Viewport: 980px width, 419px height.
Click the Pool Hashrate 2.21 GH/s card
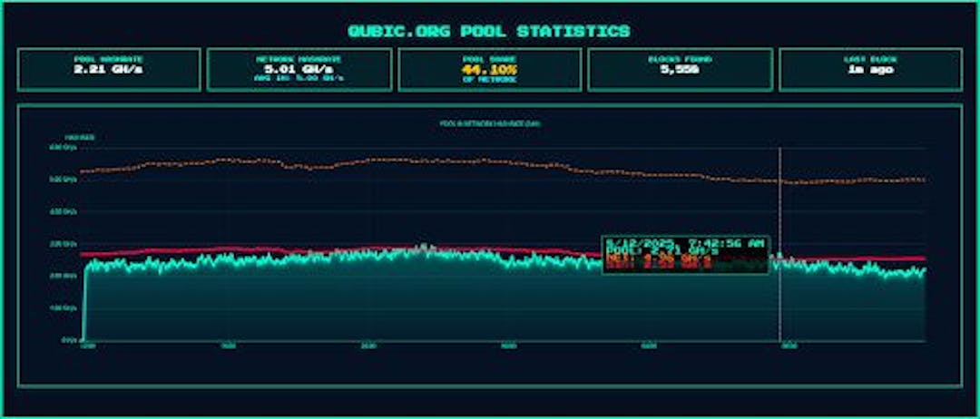[109, 69]
